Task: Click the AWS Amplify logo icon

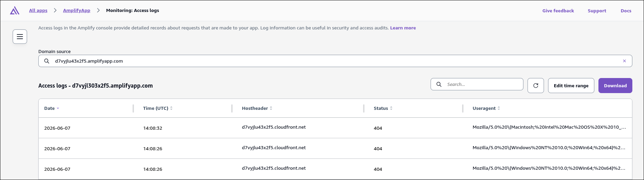Action: click(15, 11)
